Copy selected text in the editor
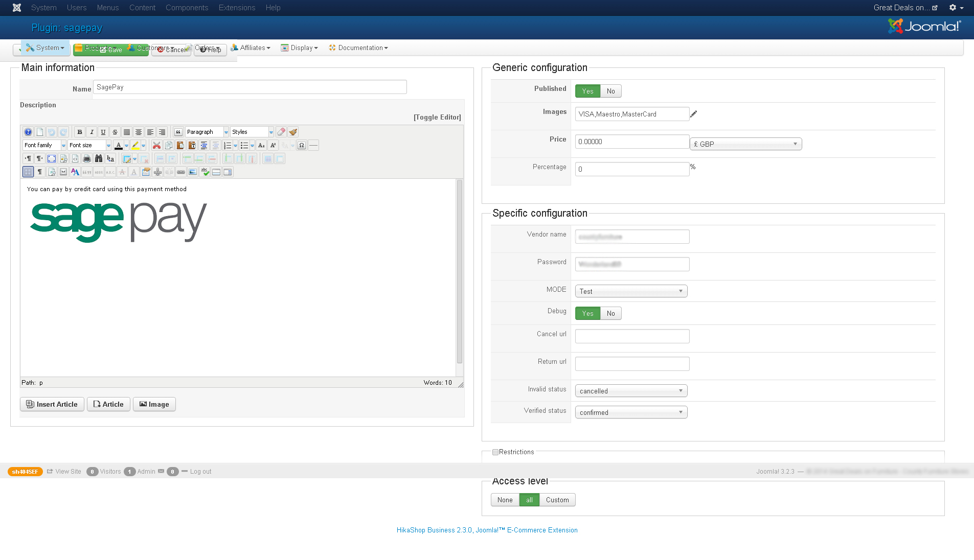The height and width of the screenshot is (560, 974). click(169, 145)
